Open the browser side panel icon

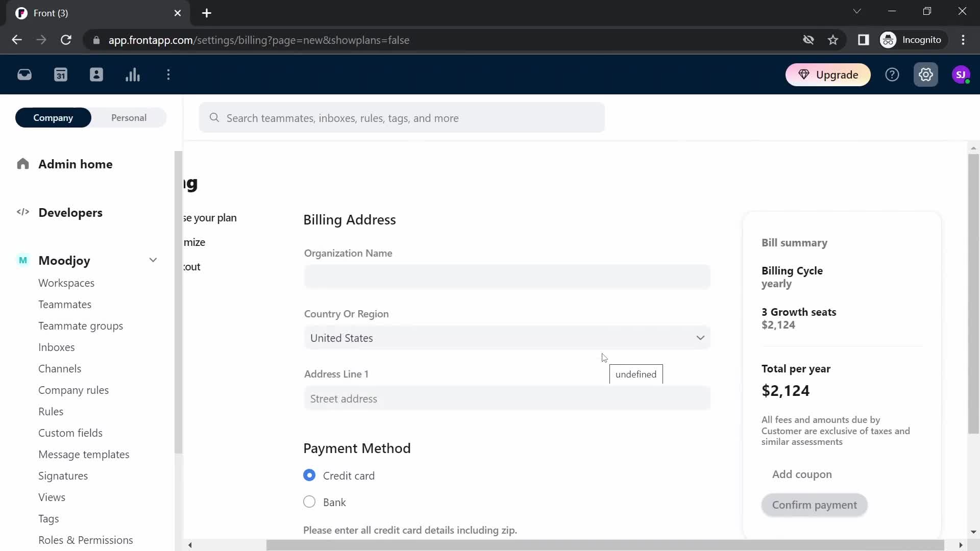863,40
